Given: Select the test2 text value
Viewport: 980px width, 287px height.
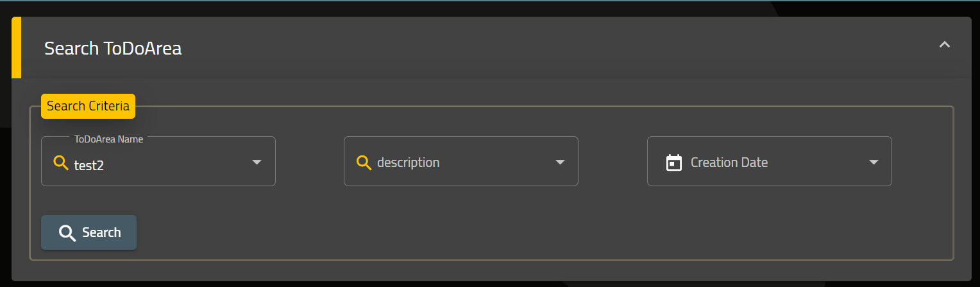Looking at the screenshot, I should point(89,165).
